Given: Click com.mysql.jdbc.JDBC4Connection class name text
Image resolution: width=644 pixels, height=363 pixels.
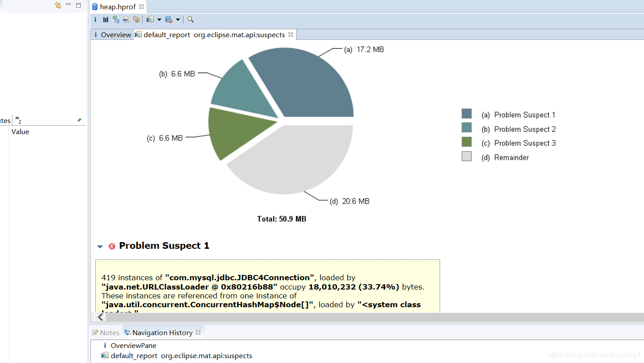Looking at the screenshot, I should point(239,278).
